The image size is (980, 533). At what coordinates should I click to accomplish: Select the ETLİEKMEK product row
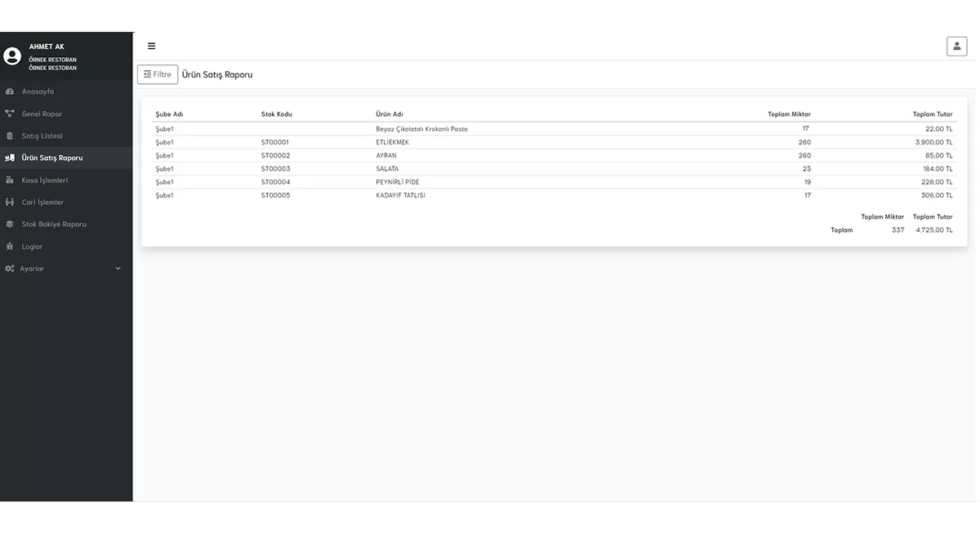(x=554, y=142)
